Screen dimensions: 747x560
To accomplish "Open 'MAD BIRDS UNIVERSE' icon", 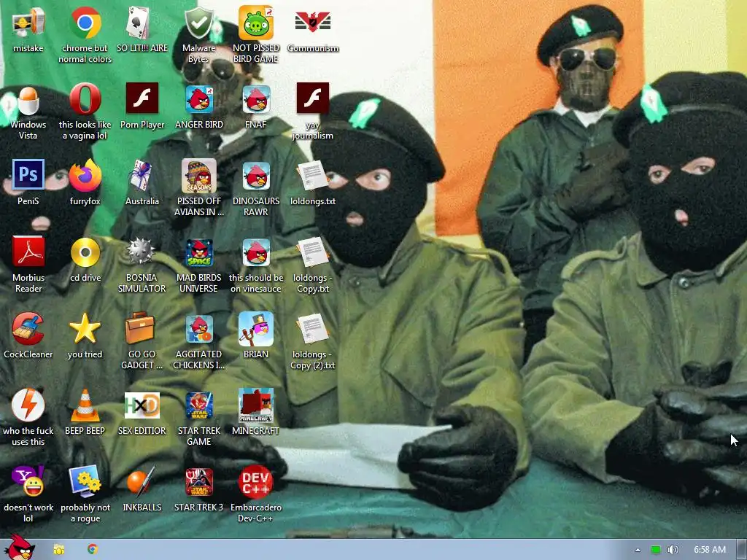I will (199, 252).
